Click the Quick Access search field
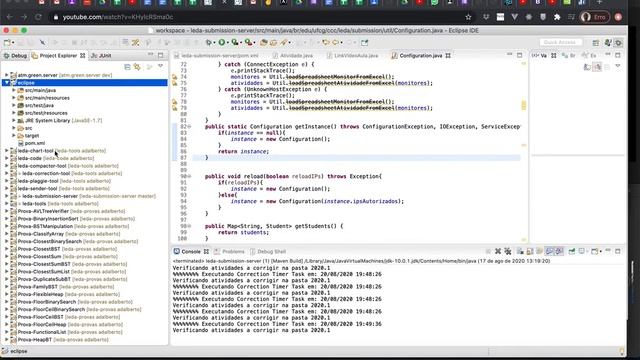This screenshot has height=360, width=640. tap(560, 42)
